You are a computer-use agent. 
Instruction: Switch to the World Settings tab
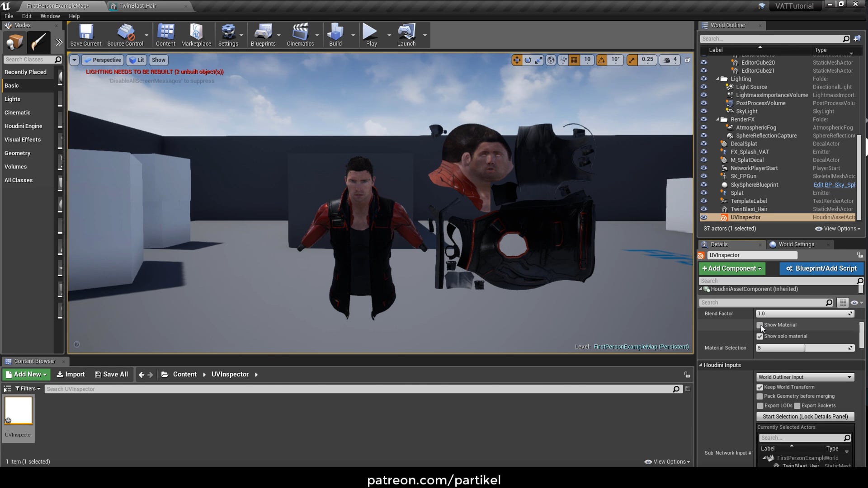tap(796, 244)
